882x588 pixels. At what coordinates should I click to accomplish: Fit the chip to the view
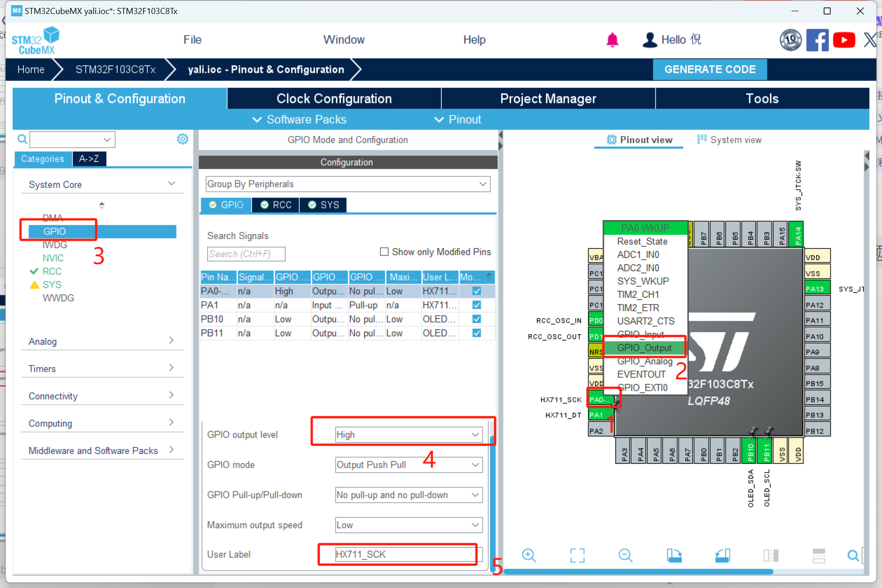tap(577, 555)
